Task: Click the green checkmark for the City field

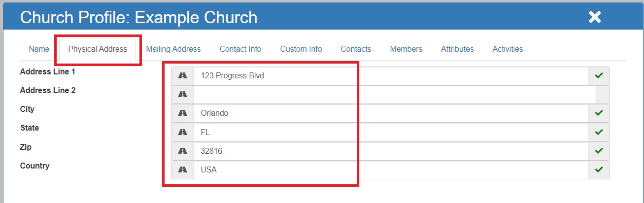Action: click(x=599, y=113)
